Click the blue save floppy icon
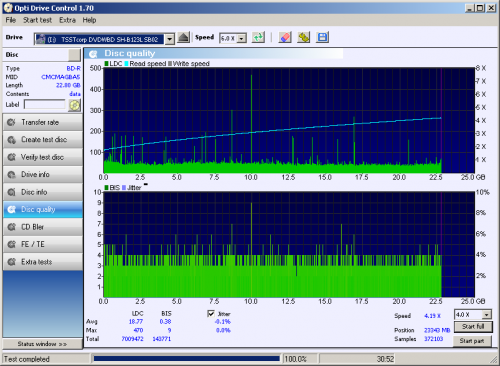The height and width of the screenshot is (366, 500). point(322,38)
